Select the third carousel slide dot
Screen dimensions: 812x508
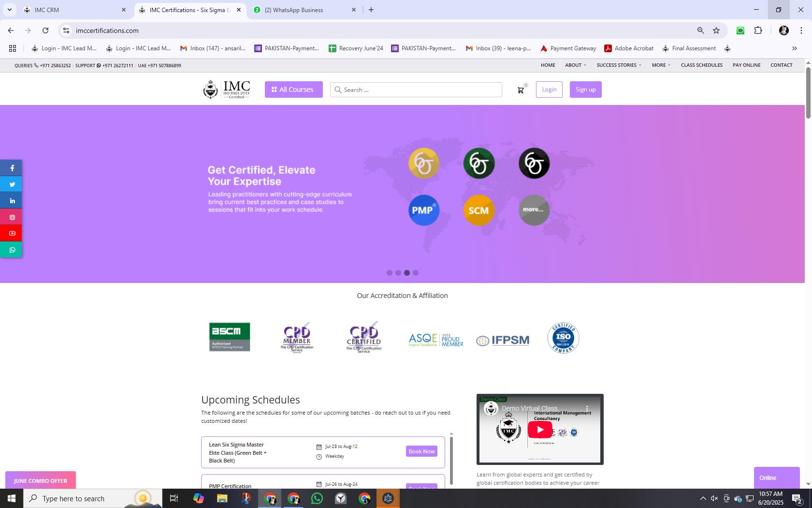(x=407, y=273)
